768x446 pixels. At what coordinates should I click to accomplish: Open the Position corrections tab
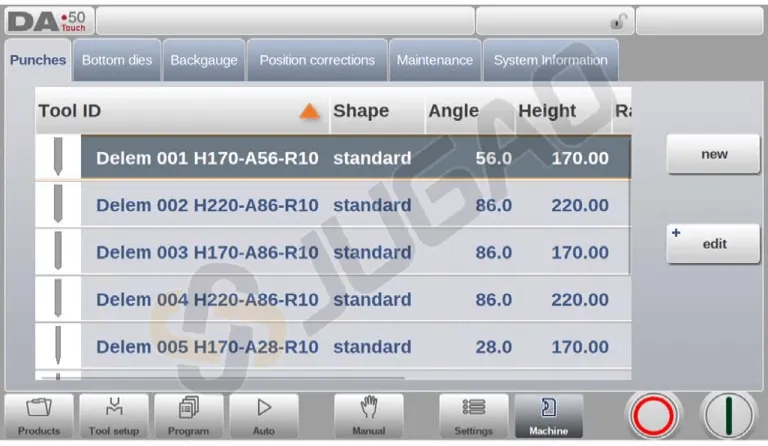[317, 60]
